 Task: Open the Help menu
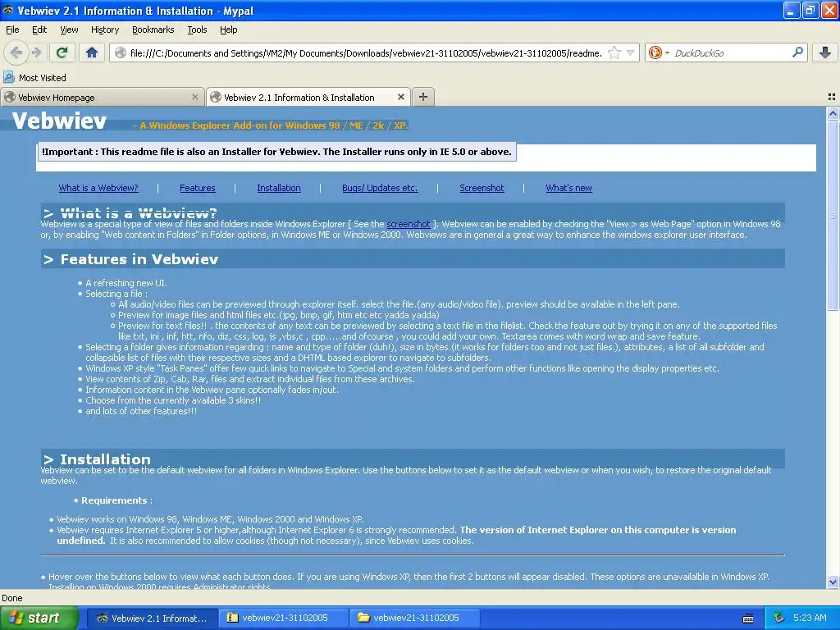point(229,30)
